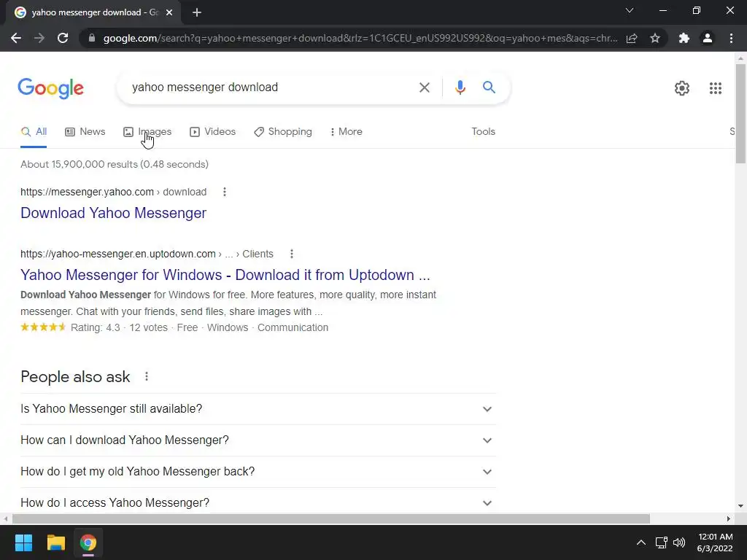This screenshot has width=747, height=560.
Task: Open the Windows Start menu
Action: pos(23,542)
